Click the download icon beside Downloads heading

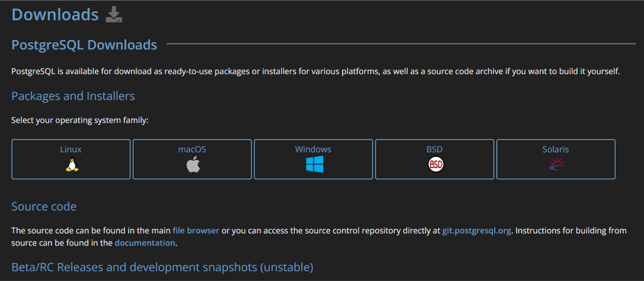pos(114,15)
